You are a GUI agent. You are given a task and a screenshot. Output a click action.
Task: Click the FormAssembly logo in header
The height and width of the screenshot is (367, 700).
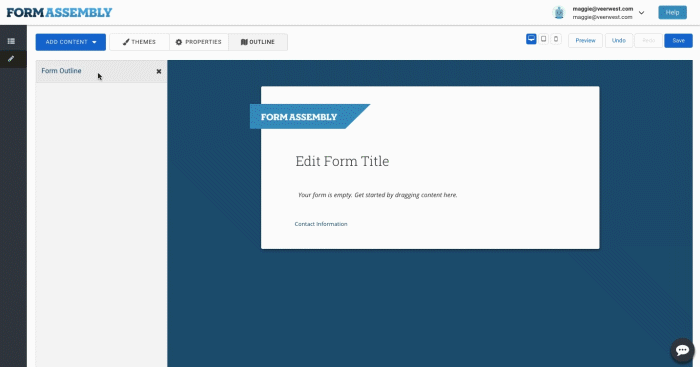pos(59,13)
